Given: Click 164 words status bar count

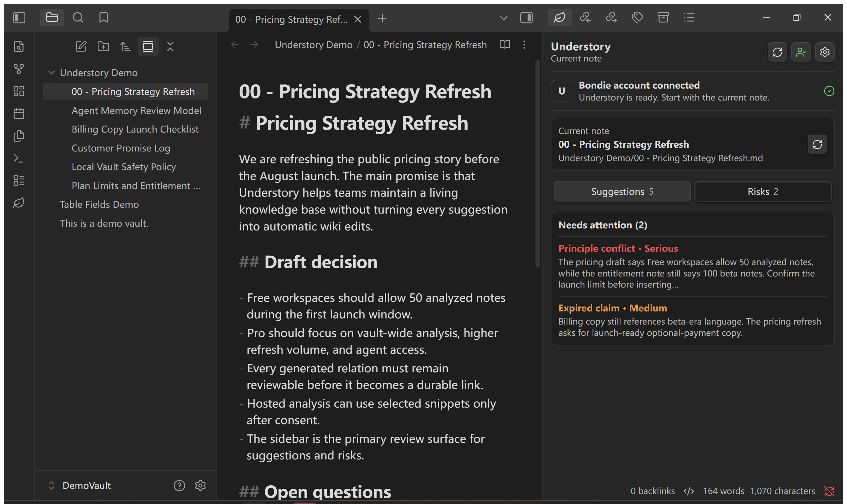Looking at the screenshot, I should pyautogui.click(x=723, y=491).
